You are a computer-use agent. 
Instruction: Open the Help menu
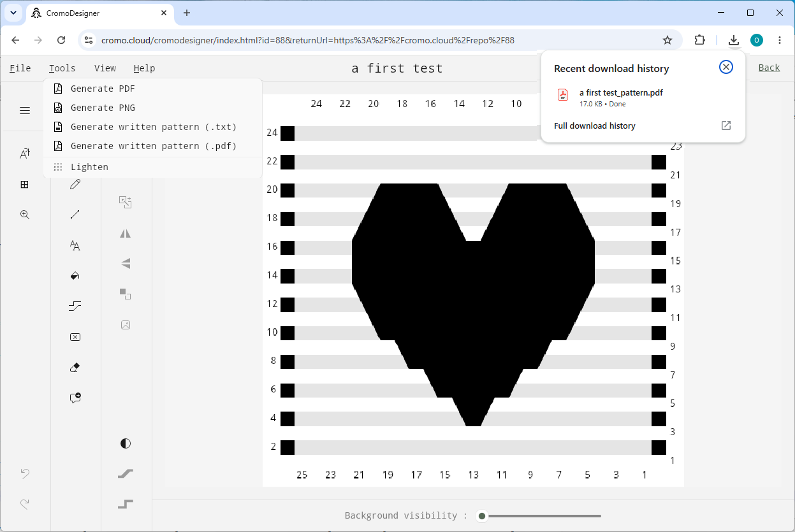pos(144,68)
